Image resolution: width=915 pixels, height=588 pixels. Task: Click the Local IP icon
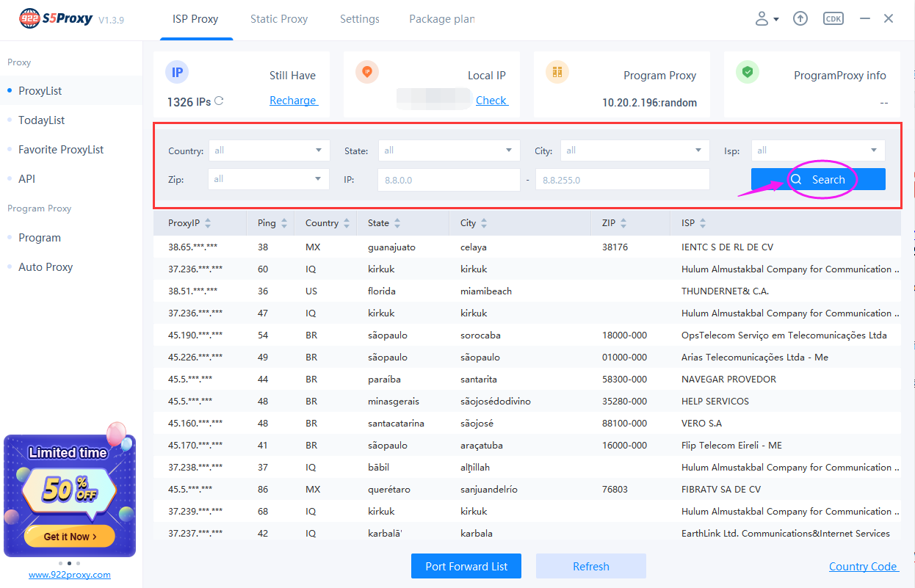pos(367,73)
